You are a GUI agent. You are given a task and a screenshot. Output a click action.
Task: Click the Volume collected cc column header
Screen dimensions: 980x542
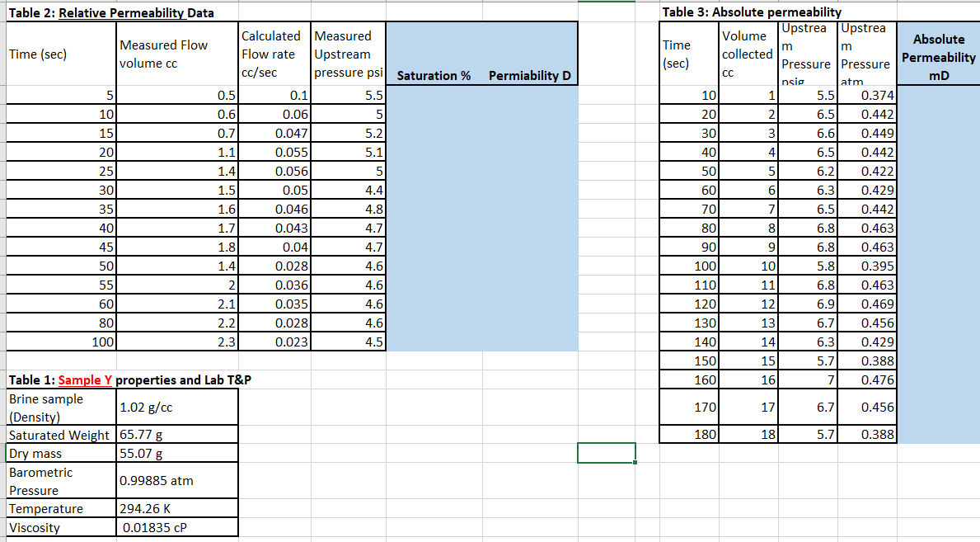click(748, 54)
